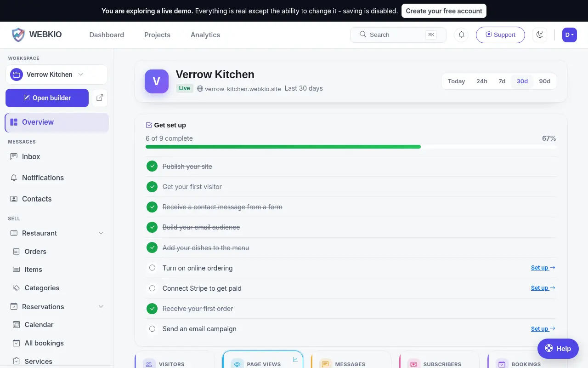Open notifications bell in top bar
The width and height of the screenshot is (588, 368).
point(461,35)
